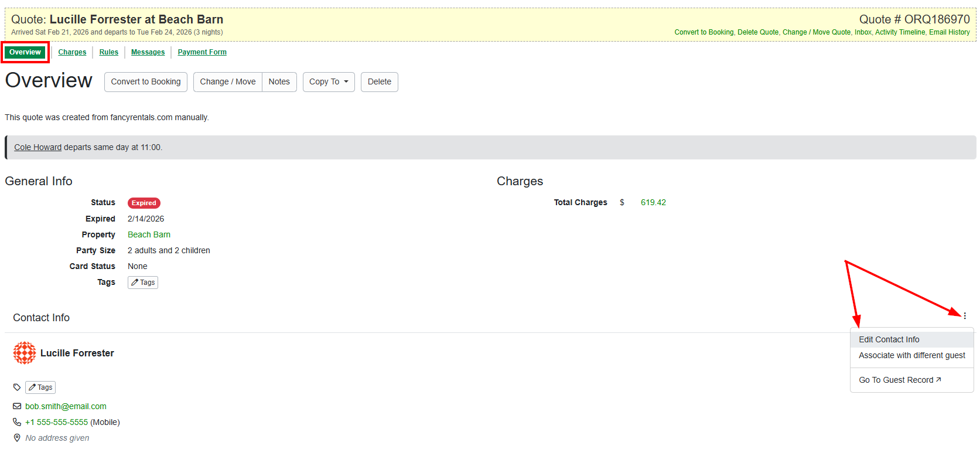Click Lucille Forrester's avatar icon

(25, 353)
